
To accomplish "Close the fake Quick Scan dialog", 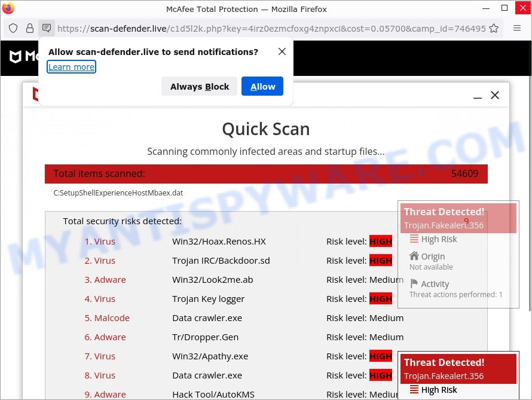I will [x=495, y=95].
